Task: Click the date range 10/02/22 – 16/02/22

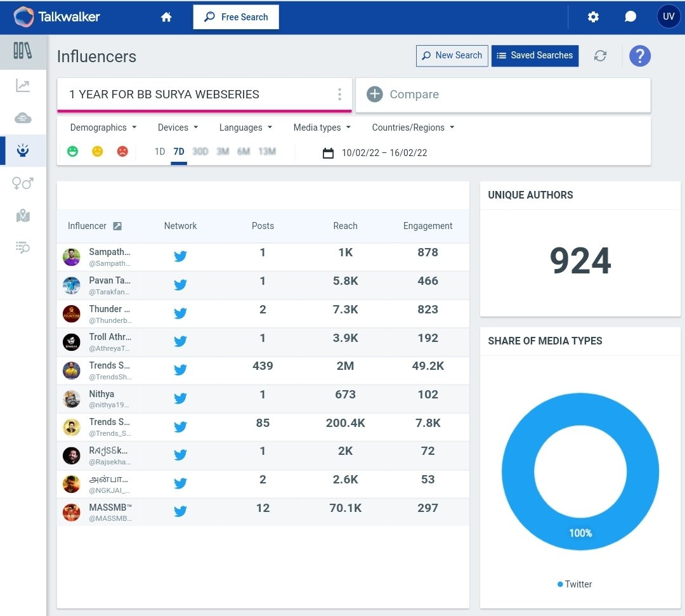Action: coord(384,153)
